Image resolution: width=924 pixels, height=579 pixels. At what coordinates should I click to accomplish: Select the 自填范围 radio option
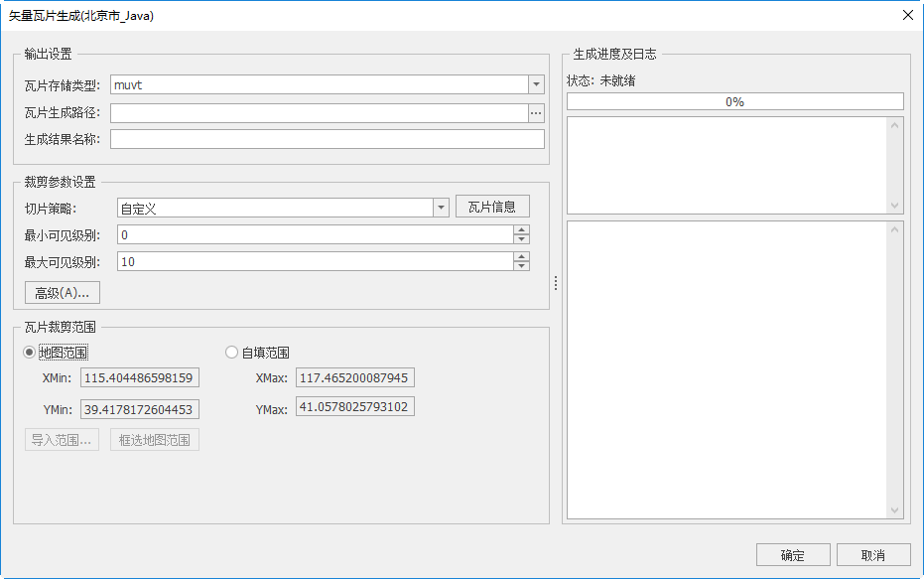coord(232,353)
